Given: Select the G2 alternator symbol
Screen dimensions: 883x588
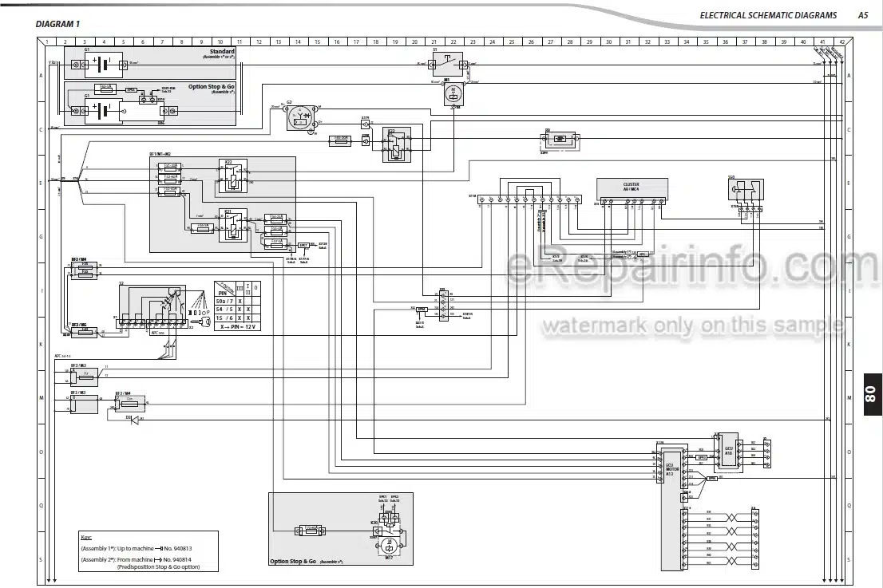Looking at the screenshot, I should pos(301,117).
